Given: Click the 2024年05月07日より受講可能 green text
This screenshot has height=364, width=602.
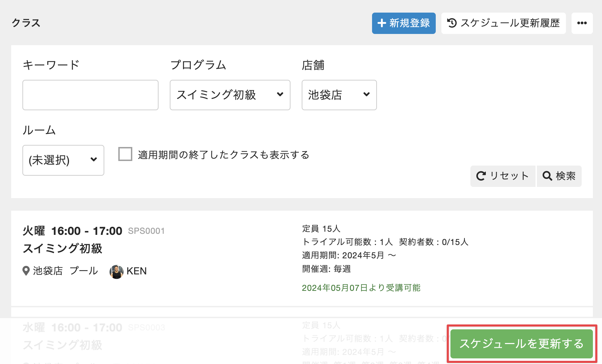Looking at the screenshot, I should [361, 288].
